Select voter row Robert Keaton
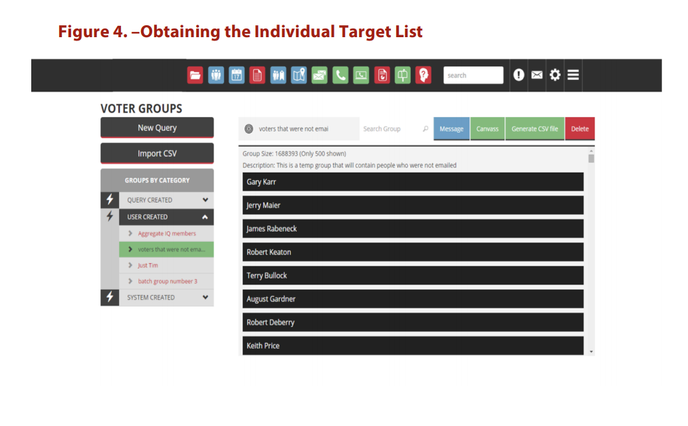Screen dimensions: 688x426 click(x=413, y=252)
